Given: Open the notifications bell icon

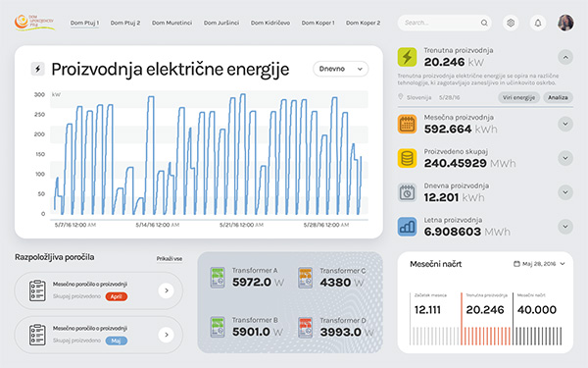Looking at the screenshot, I should 538,23.
